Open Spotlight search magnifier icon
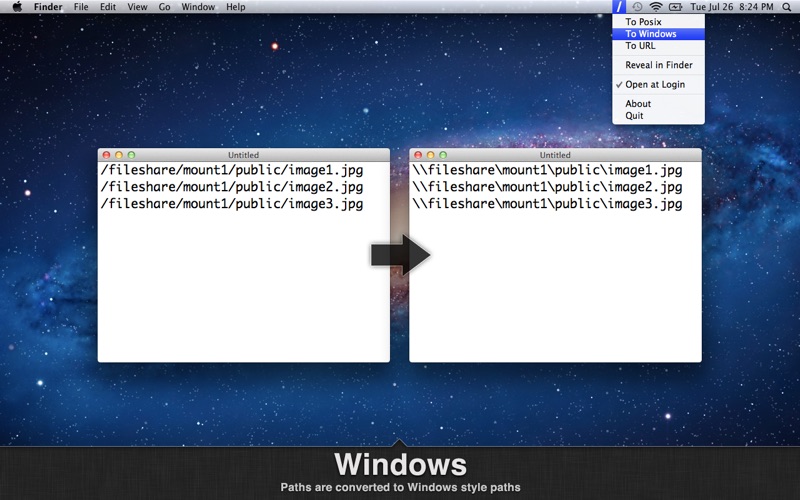 click(786, 7)
